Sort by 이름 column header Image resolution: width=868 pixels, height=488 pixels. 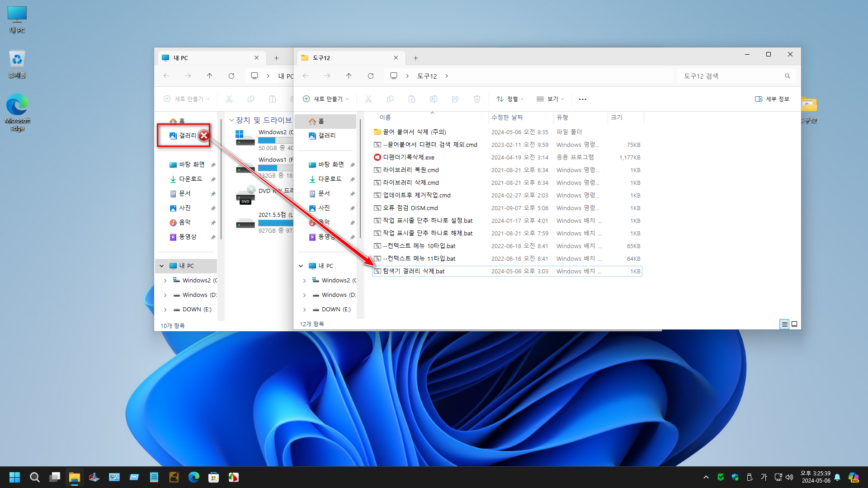pyautogui.click(x=385, y=117)
